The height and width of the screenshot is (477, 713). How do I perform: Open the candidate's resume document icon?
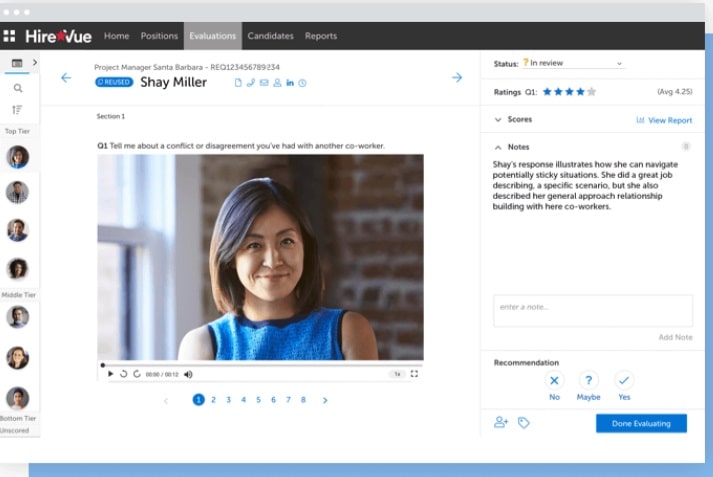click(238, 83)
